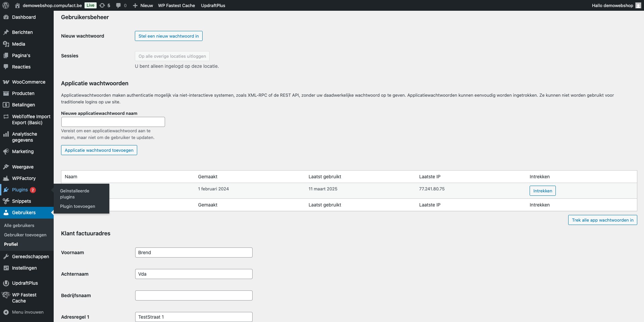Click Op alle overige locaties uitloggen
Image resolution: width=644 pixels, height=322 pixels.
click(x=172, y=56)
